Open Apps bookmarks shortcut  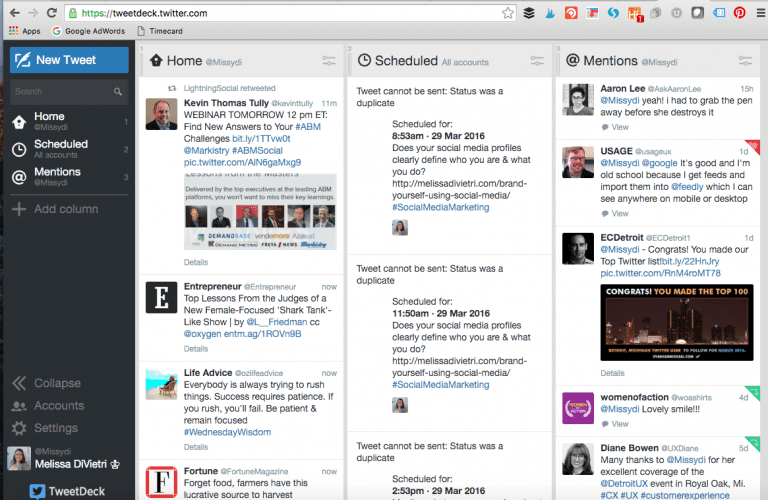pyautogui.click(x=24, y=31)
